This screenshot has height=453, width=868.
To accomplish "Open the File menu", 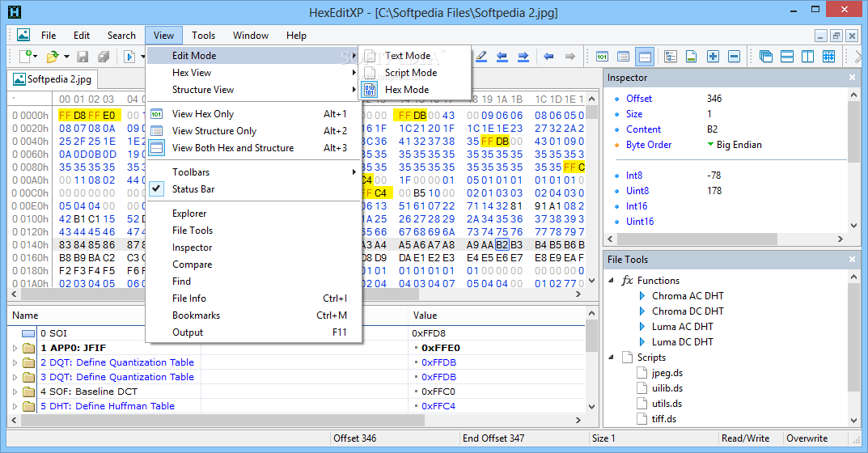I will (49, 36).
